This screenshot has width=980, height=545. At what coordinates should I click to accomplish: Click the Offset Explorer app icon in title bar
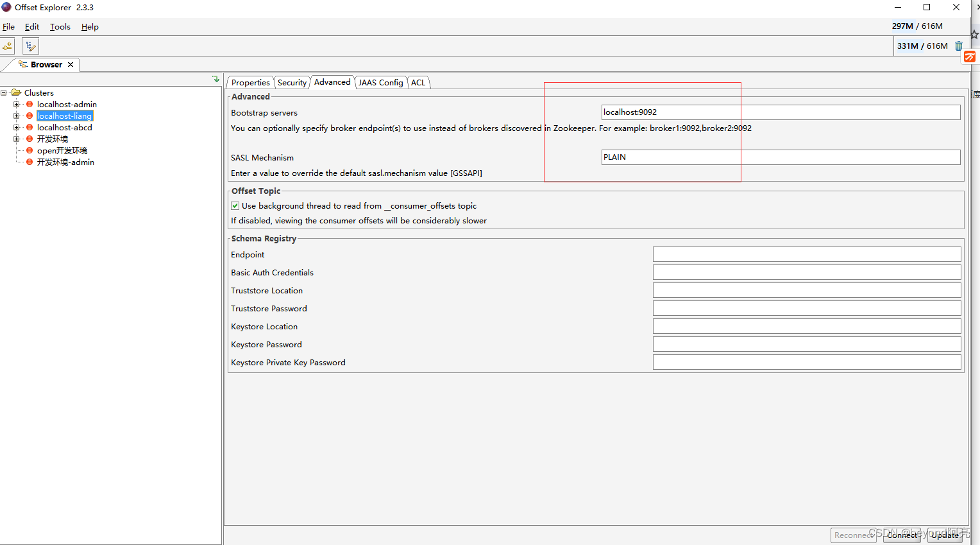tap(6, 7)
